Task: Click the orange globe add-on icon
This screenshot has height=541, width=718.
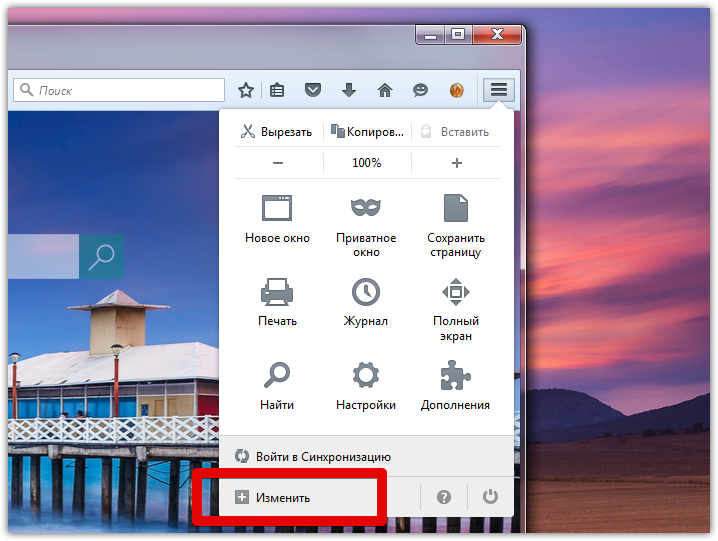Action: 457,90
